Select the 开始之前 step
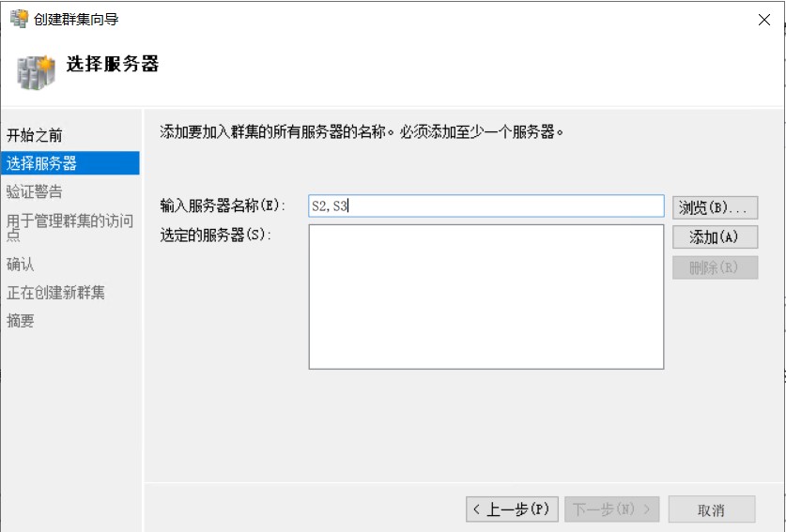This screenshot has height=532, width=786. click(x=34, y=135)
